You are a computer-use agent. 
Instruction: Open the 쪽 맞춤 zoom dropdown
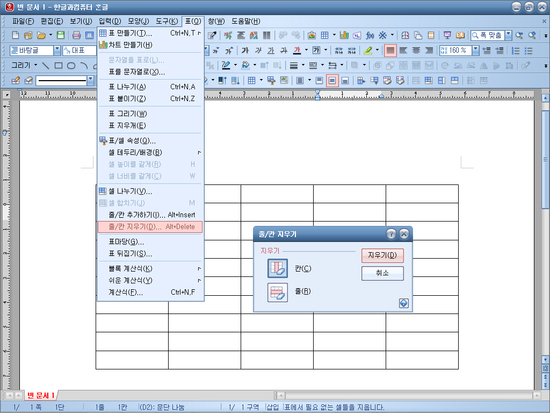pyautogui.click(x=508, y=35)
